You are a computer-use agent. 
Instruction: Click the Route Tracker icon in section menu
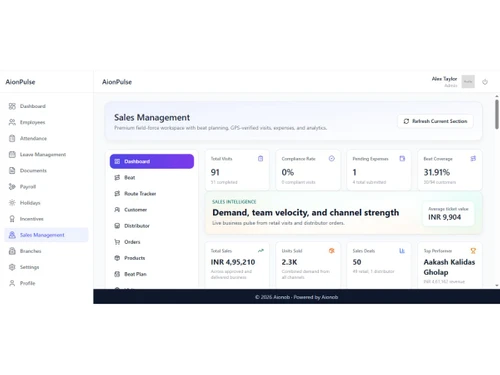pyautogui.click(x=117, y=194)
